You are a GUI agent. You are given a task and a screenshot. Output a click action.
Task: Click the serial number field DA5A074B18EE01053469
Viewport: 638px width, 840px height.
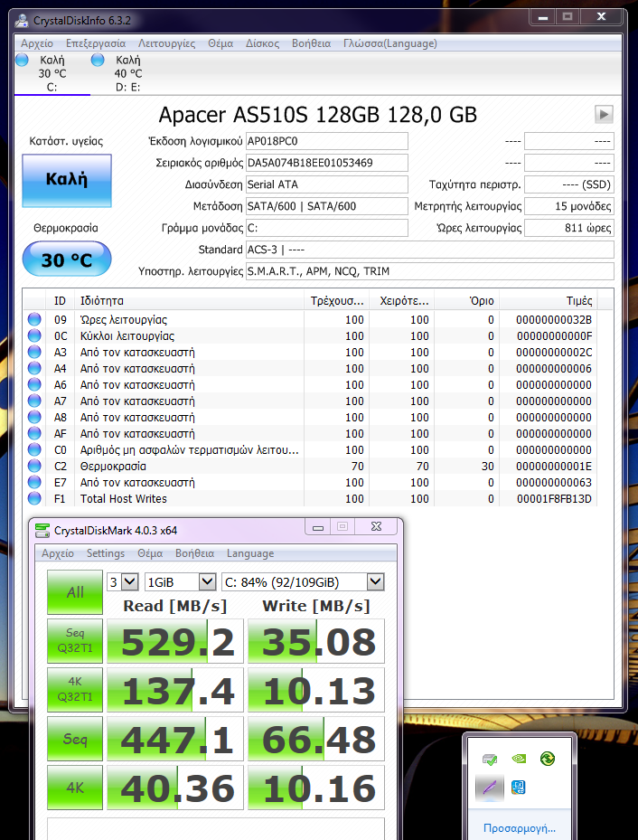pos(326,163)
